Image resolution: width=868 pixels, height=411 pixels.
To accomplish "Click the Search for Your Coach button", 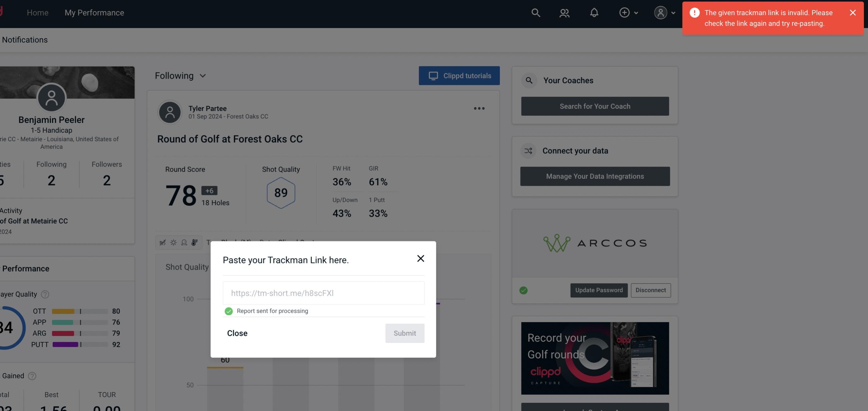I will (x=595, y=106).
